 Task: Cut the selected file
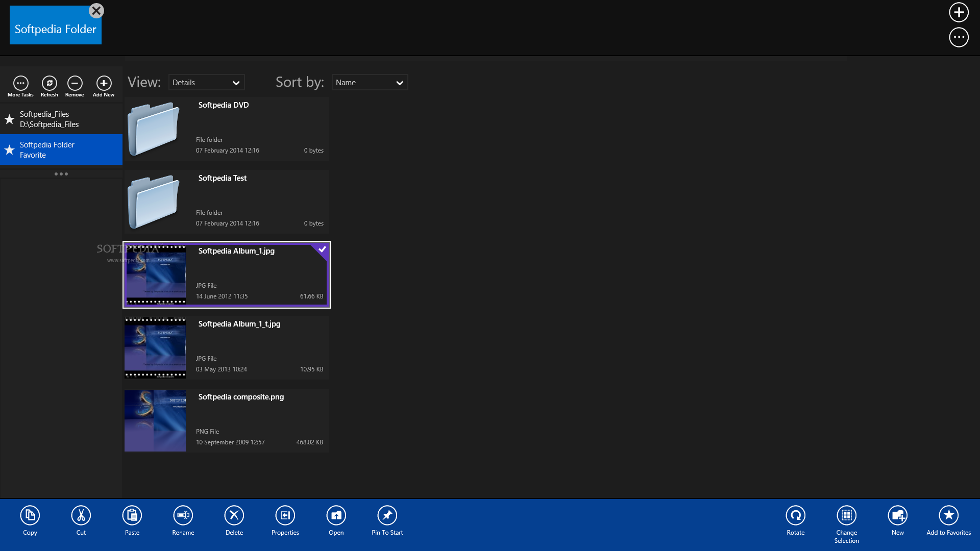pos(81,515)
